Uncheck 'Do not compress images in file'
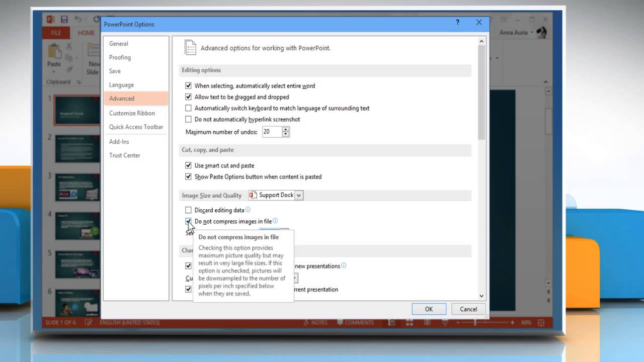The image size is (644, 362). (x=188, y=221)
